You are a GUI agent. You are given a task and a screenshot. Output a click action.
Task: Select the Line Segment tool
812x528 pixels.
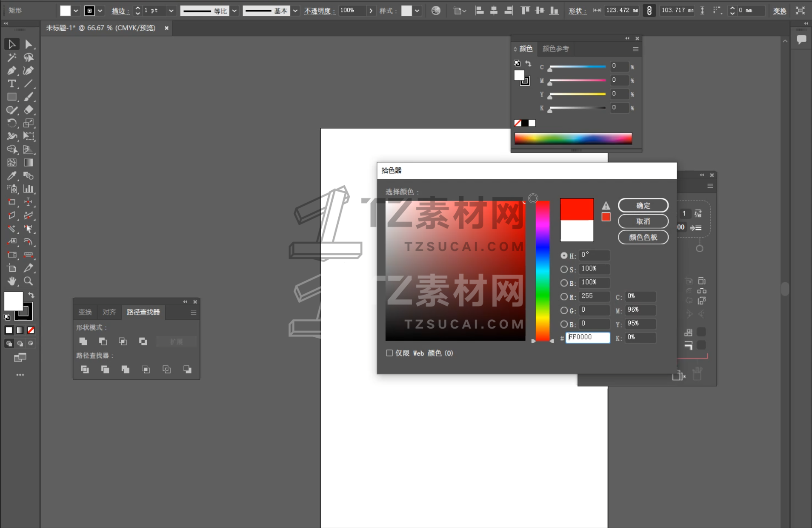[29, 83]
